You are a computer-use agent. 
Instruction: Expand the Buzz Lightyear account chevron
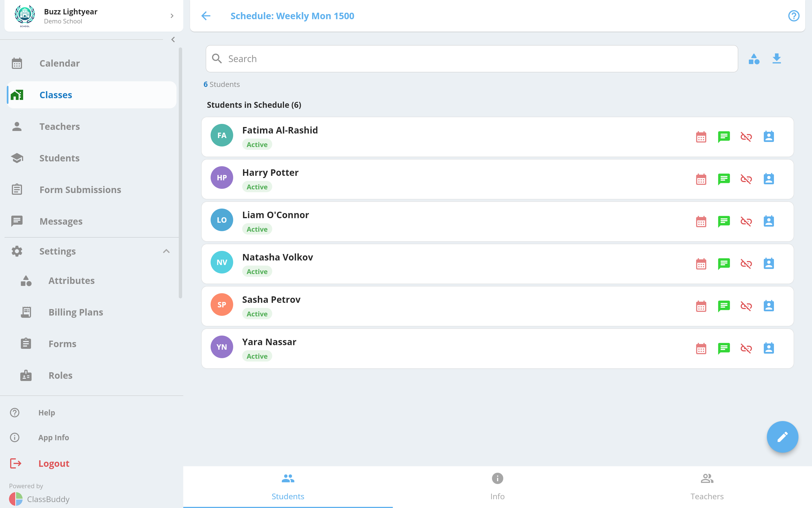click(x=172, y=16)
